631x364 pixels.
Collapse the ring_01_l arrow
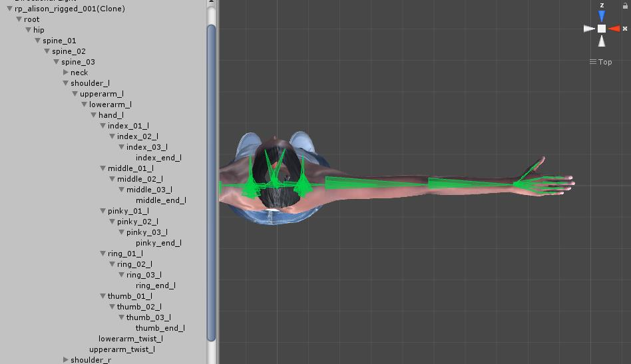(x=103, y=254)
